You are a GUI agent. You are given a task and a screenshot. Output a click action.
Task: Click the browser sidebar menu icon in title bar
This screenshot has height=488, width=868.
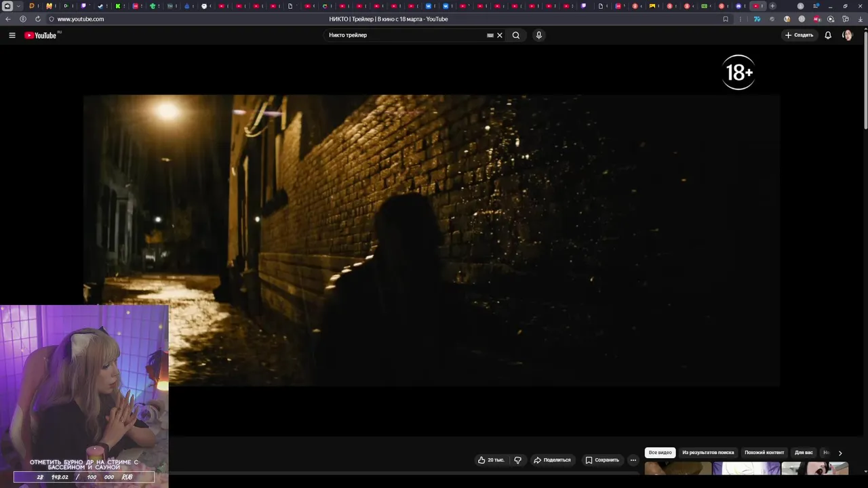point(816,6)
